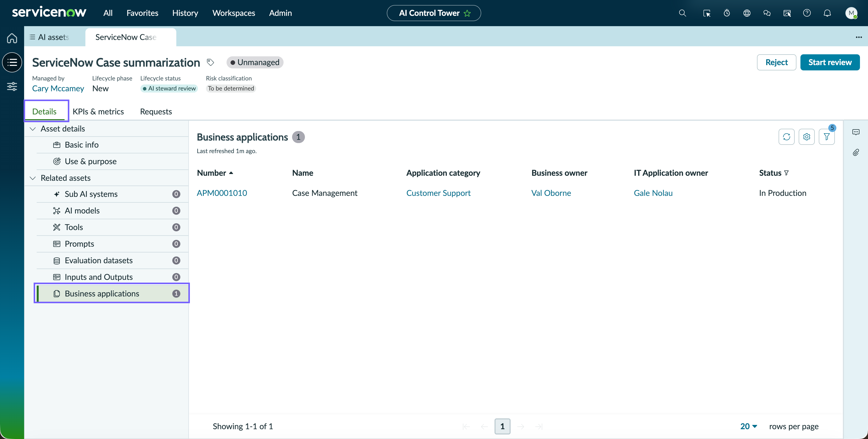Open record APM0001010

[222, 193]
